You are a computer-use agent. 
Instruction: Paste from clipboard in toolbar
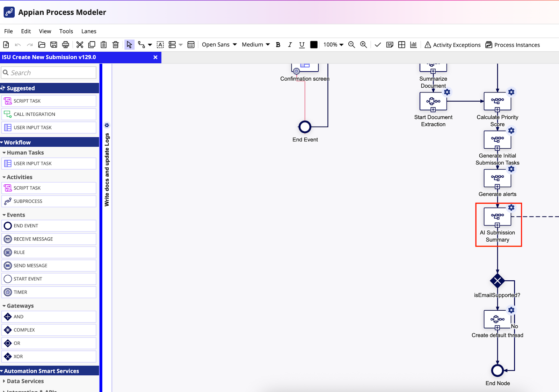103,45
